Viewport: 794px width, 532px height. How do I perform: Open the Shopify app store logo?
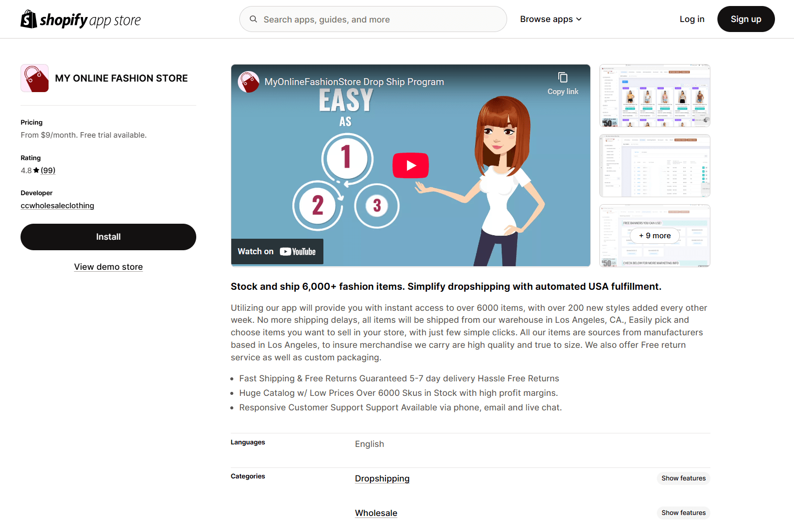[81, 20]
